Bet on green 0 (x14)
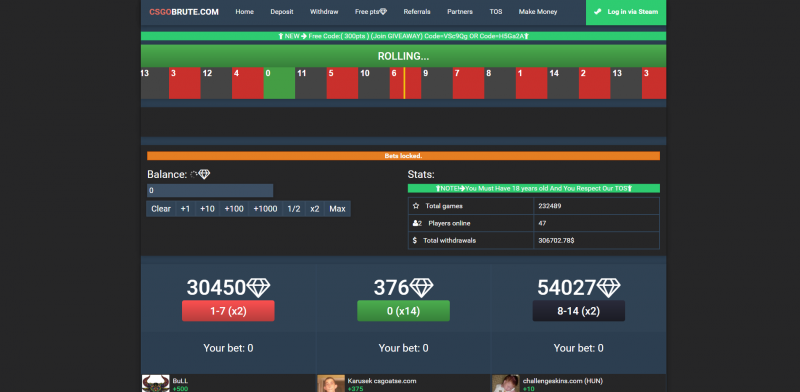Viewport: 800px width, 392px height. (404, 311)
